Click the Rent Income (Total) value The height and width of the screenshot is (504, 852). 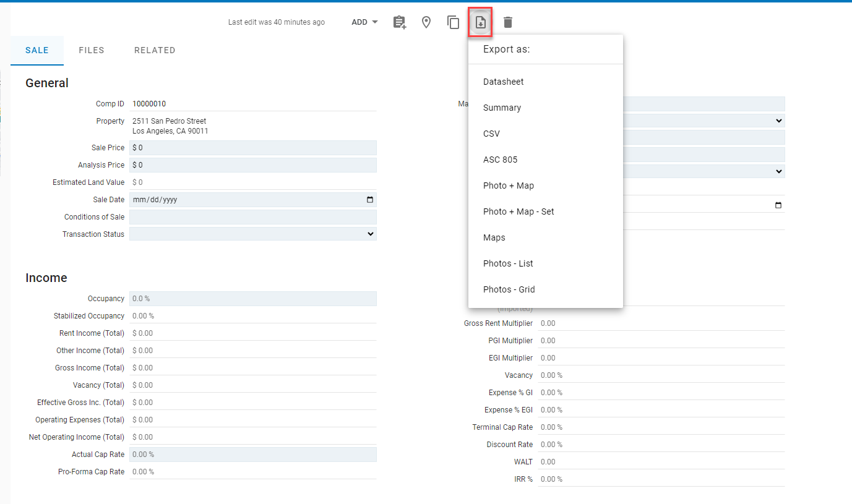tap(142, 333)
